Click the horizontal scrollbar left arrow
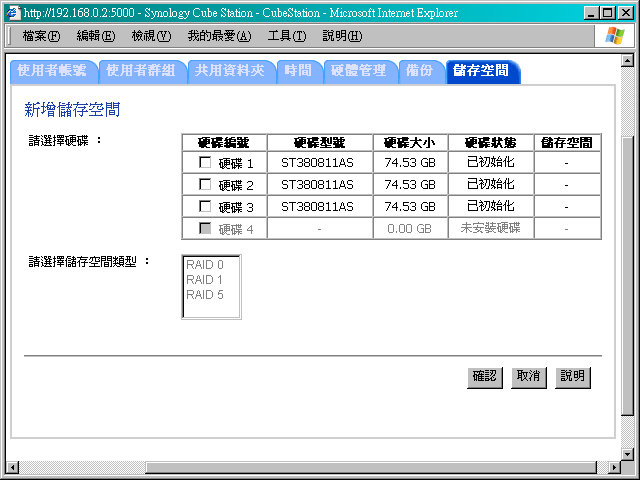This screenshot has height=480, width=640. [x=13, y=467]
